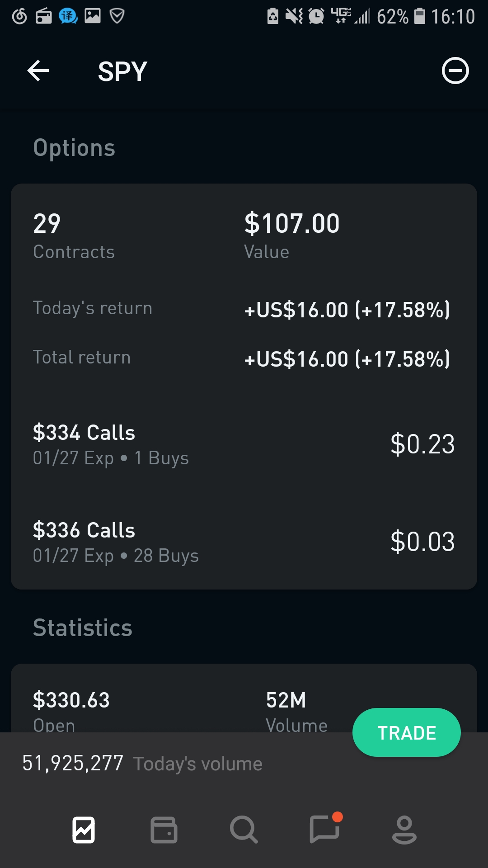Open the $334 Calls position
488x868 pixels.
(x=111, y=444)
